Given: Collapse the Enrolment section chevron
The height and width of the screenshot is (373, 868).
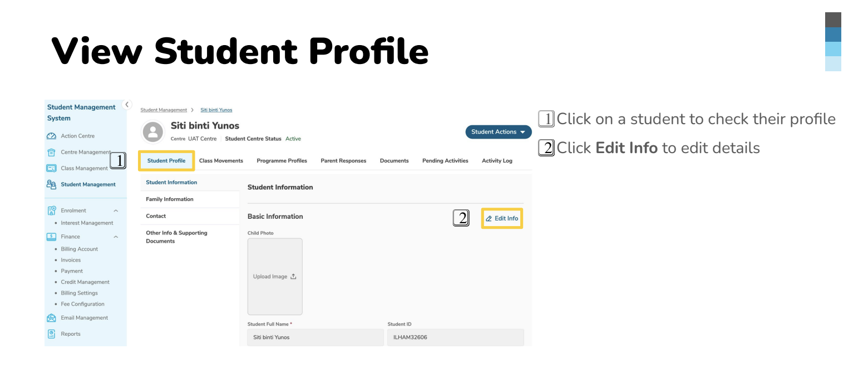Looking at the screenshot, I should pos(116,210).
